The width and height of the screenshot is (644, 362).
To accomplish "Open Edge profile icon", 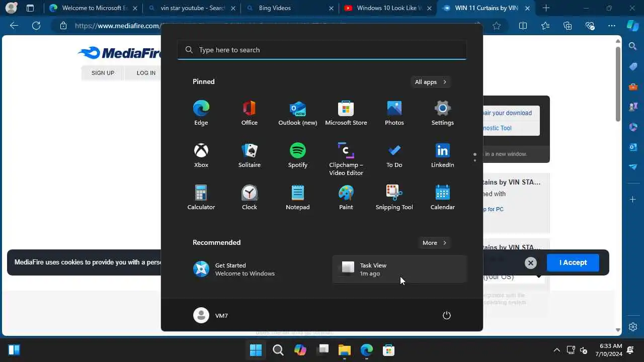I will [x=11, y=8].
